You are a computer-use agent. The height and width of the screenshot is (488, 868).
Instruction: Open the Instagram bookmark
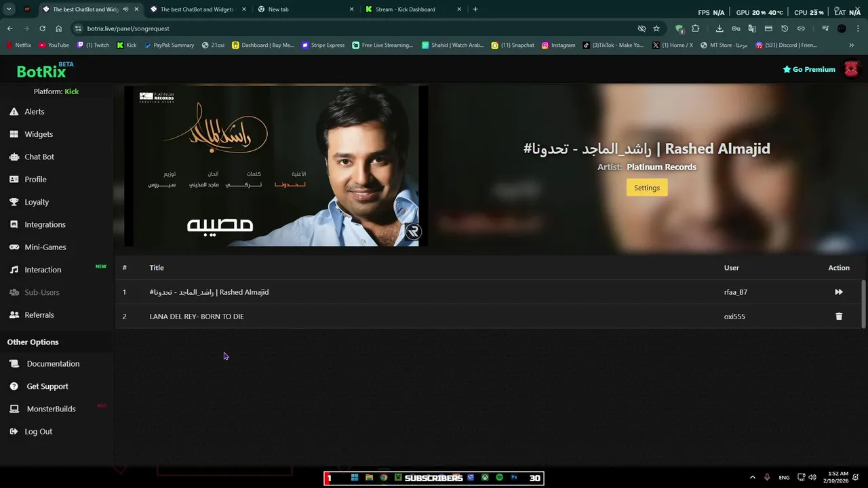coord(558,45)
